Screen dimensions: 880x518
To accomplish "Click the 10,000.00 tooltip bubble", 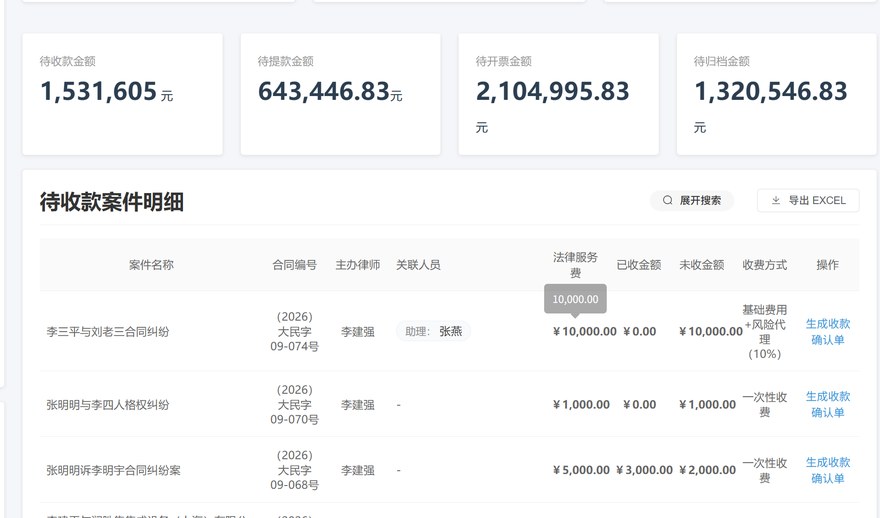I will tap(575, 299).
